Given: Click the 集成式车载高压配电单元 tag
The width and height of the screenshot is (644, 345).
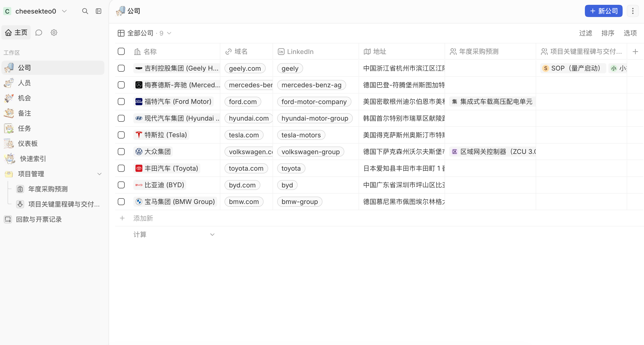Looking at the screenshot, I should 492,102.
